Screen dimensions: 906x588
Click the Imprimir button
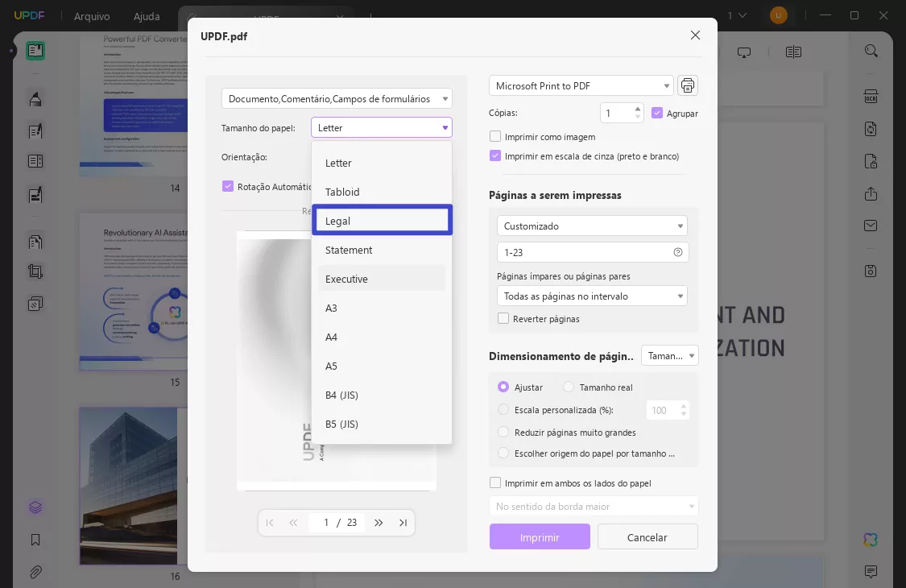pyautogui.click(x=540, y=537)
